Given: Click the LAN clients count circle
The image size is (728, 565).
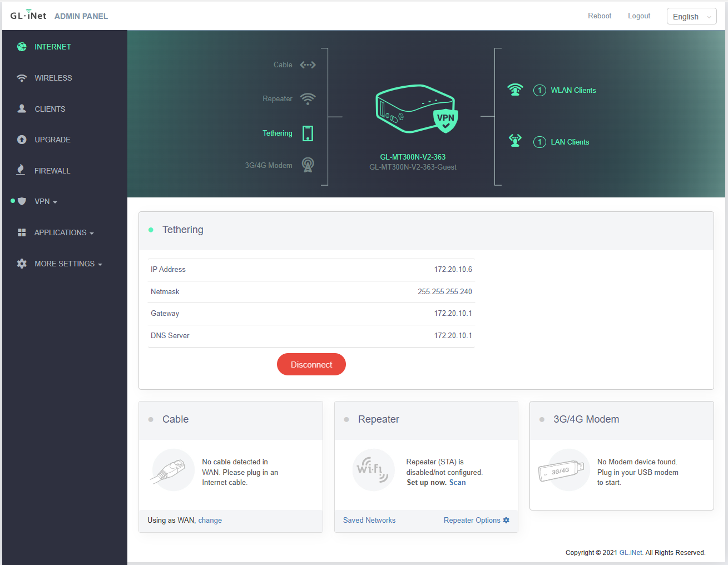Looking at the screenshot, I should pyautogui.click(x=539, y=142).
